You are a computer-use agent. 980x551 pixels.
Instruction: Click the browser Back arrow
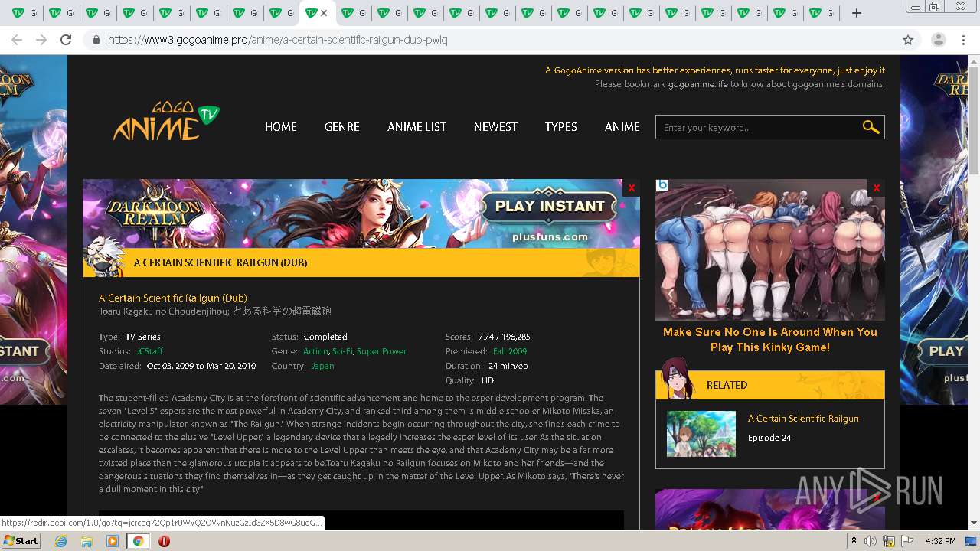click(x=17, y=40)
